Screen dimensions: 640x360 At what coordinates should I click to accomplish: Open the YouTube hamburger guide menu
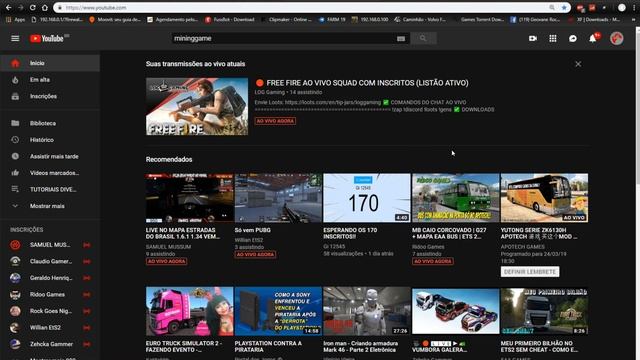[x=15, y=38]
